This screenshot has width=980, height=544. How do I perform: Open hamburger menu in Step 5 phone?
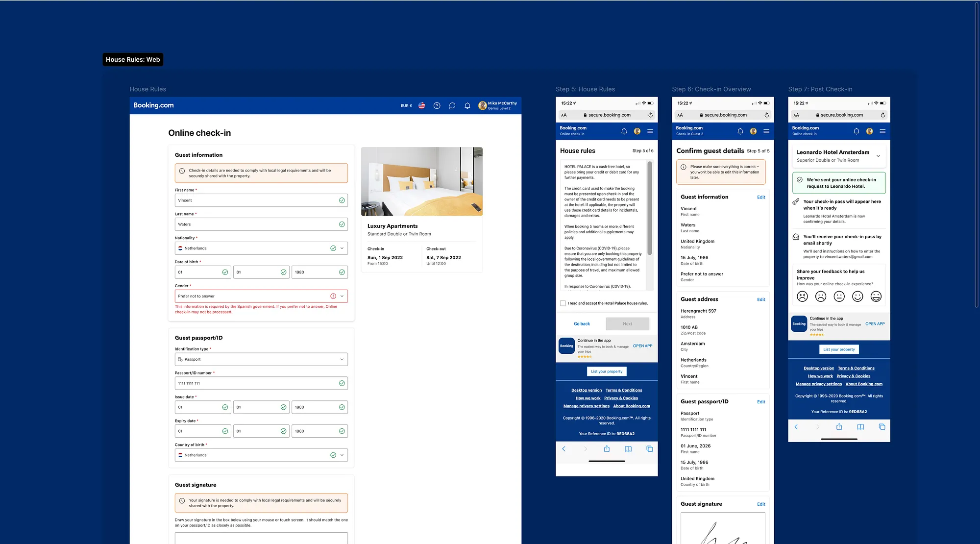tap(650, 131)
